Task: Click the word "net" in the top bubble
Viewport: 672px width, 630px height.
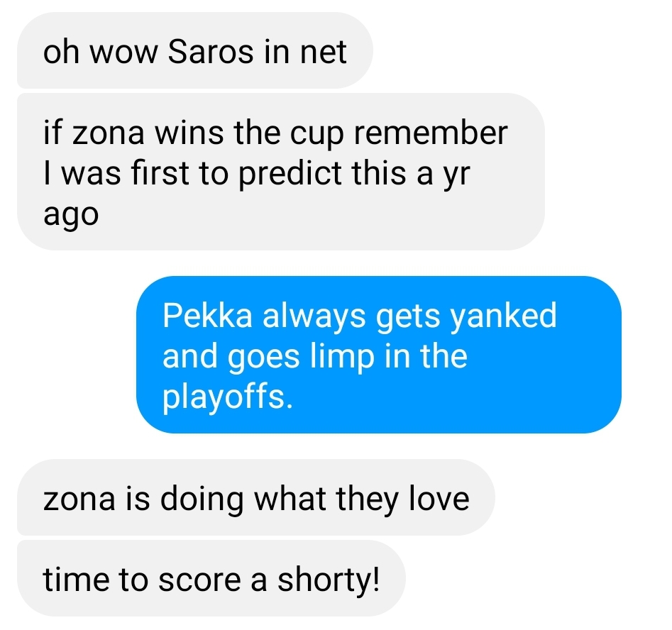Action: pos(323,52)
